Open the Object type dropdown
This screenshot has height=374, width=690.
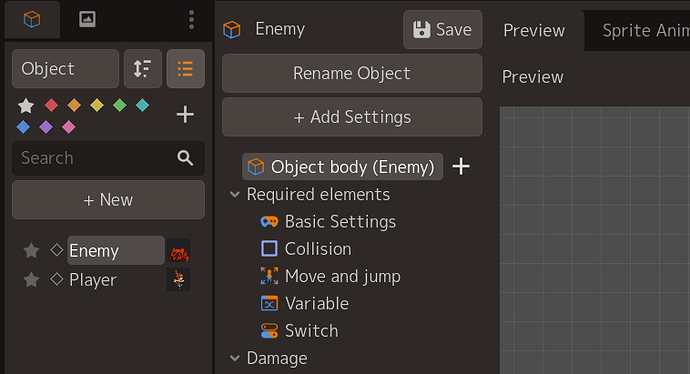coord(66,69)
